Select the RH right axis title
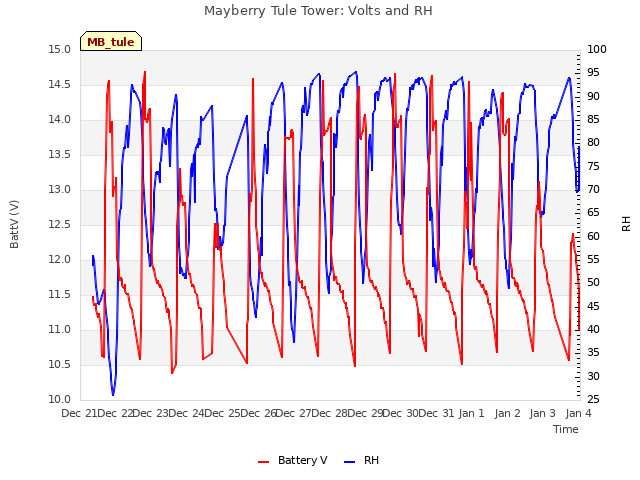Viewport: 640px width, 480px height. tap(626, 224)
